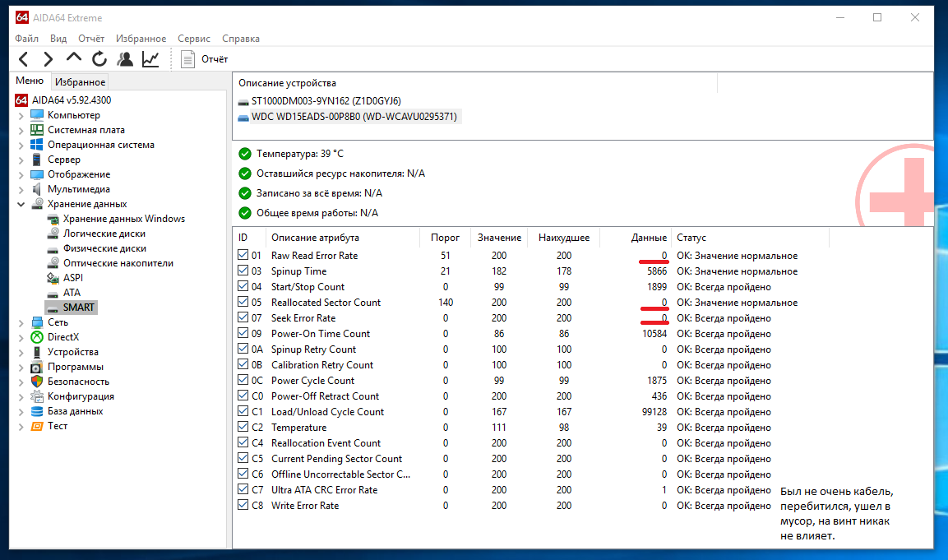This screenshot has height=560, width=948.
Task: Click the Конфигурация gear icon
Action: (37, 396)
